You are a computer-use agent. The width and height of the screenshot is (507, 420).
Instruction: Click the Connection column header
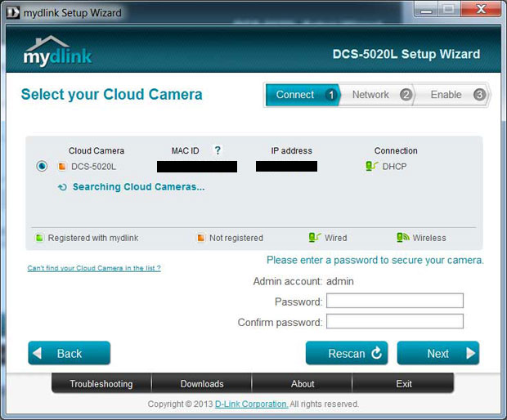pyautogui.click(x=396, y=150)
